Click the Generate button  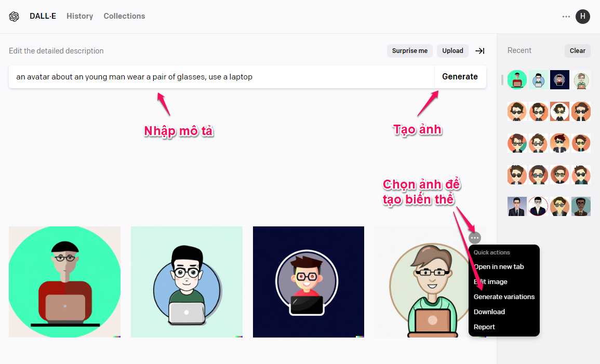[x=460, y=77]
